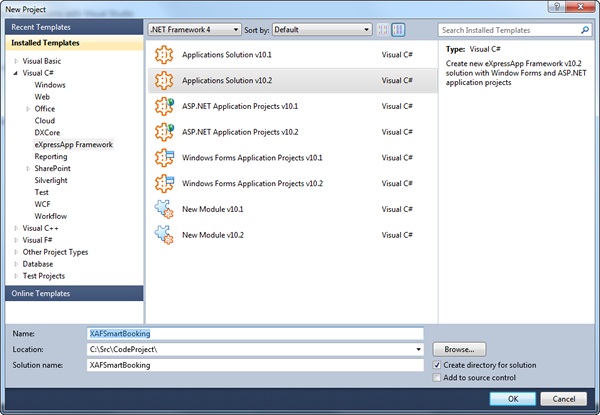
Task: Select Applications Solution v10.2 template name
Action: (227, 80)
